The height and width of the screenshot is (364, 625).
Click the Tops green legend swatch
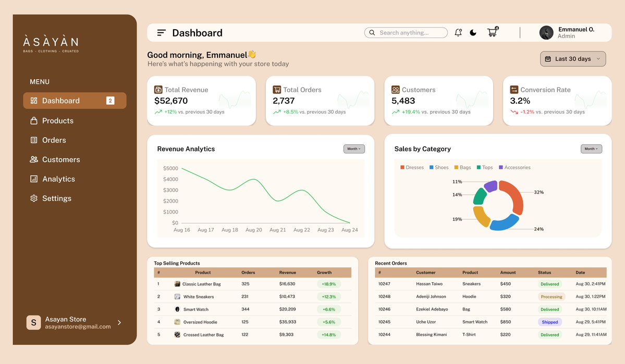[479, 167]
